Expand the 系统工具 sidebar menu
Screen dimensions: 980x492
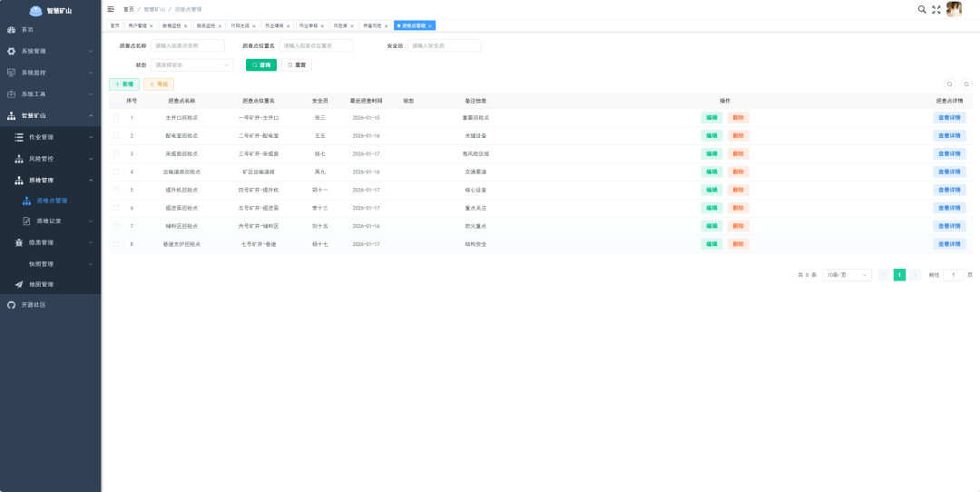coord(91,94)
